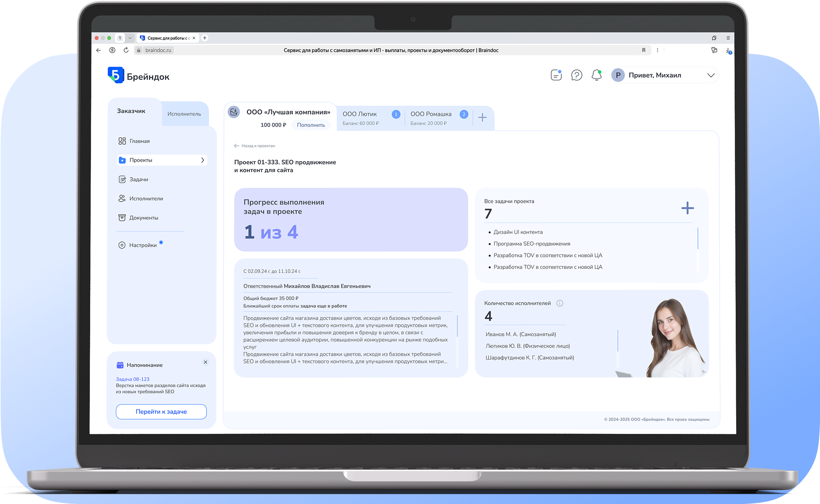Switch to the Исполнитель tab
820x504 pixels.
184,114
